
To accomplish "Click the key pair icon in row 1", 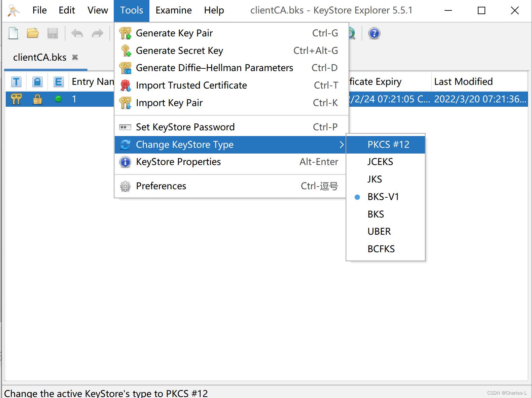I will (16, 99).
